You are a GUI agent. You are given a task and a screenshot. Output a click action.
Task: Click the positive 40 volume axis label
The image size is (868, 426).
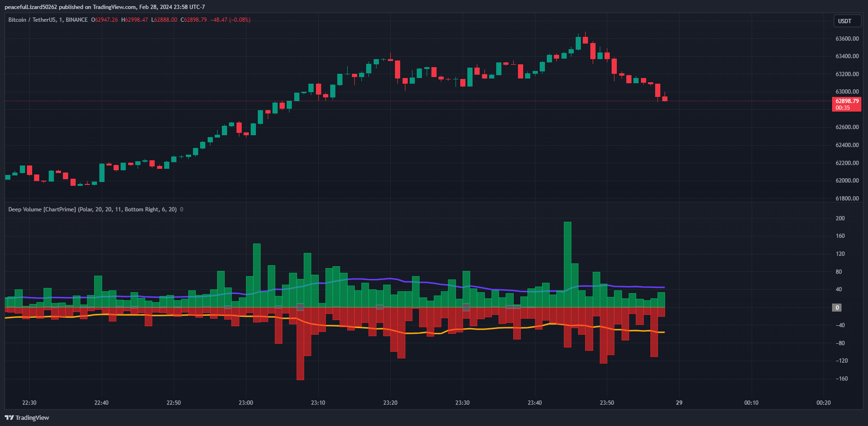coord(839,289)
